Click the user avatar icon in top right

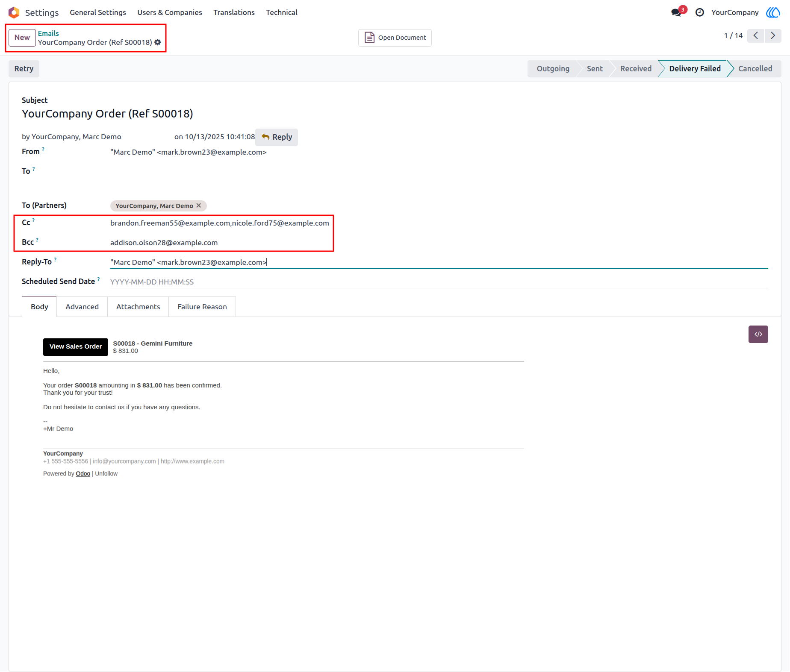tap(773, 12)
